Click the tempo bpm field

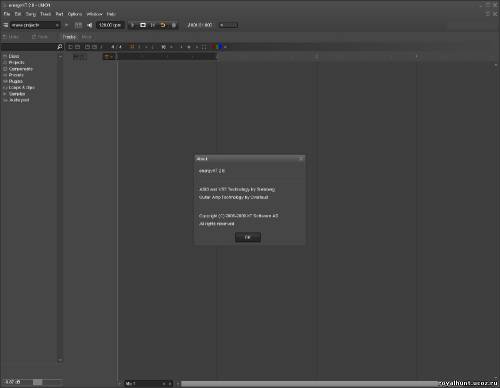[110, 25]
